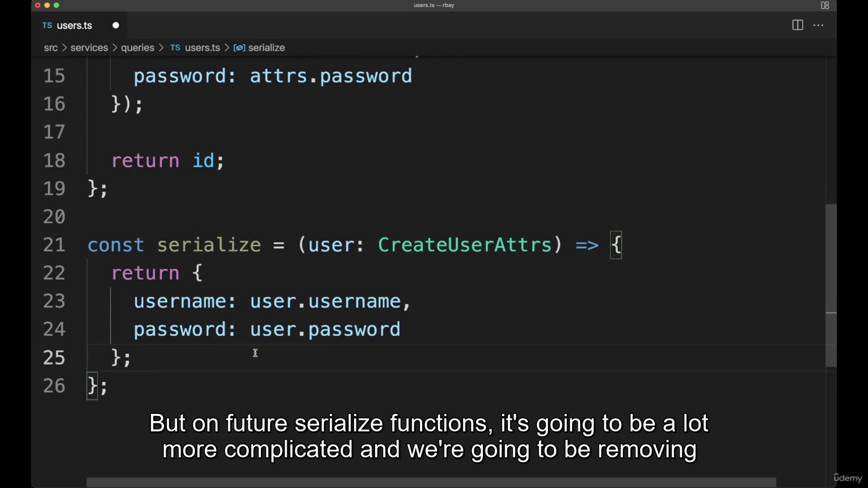Click serialize in the breadcrumb path
This screenshot has width=868, height=488.
(x=266, y=48)
